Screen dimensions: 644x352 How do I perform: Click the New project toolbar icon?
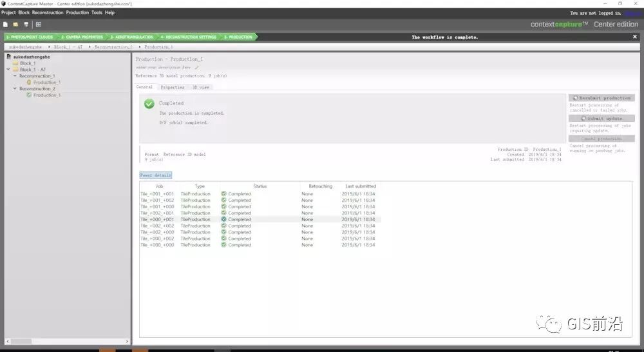pyautogui.click(x=5, y=24)
